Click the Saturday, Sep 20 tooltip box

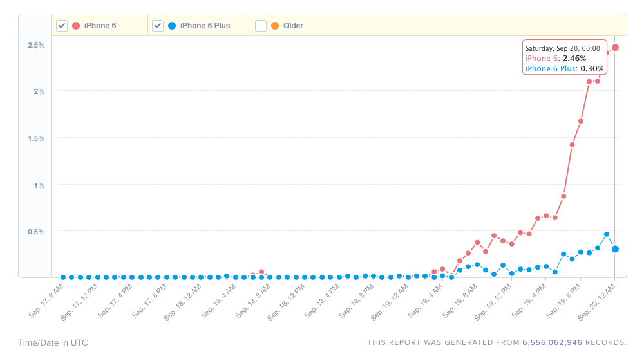[x=564, y=58]
